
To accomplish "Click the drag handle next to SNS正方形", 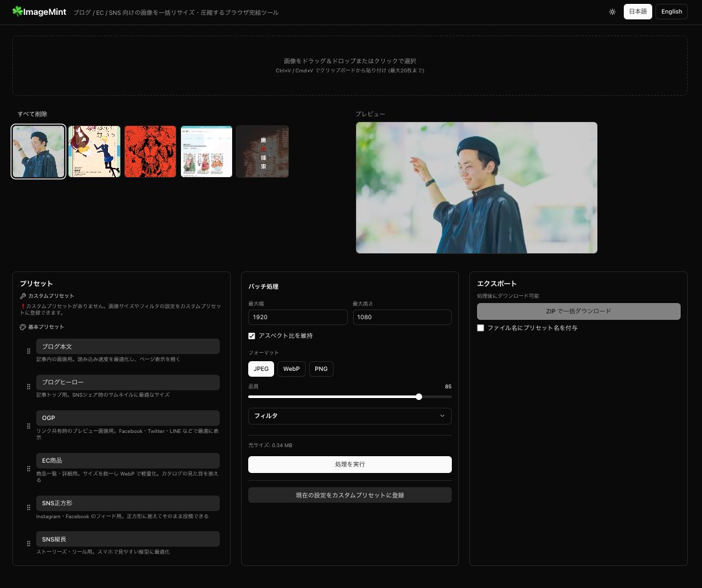I will (x=28, y=507).
